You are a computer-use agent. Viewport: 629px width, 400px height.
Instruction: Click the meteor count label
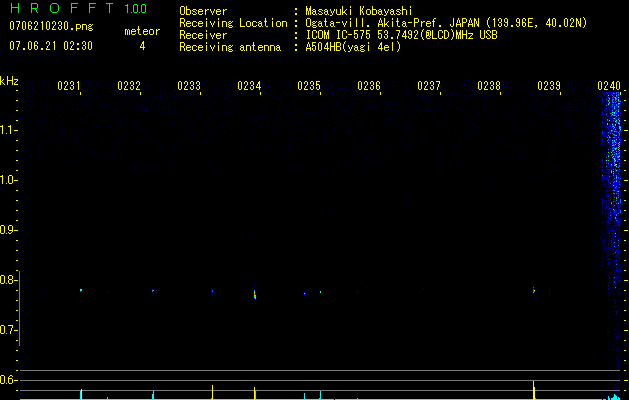[142, 31]
